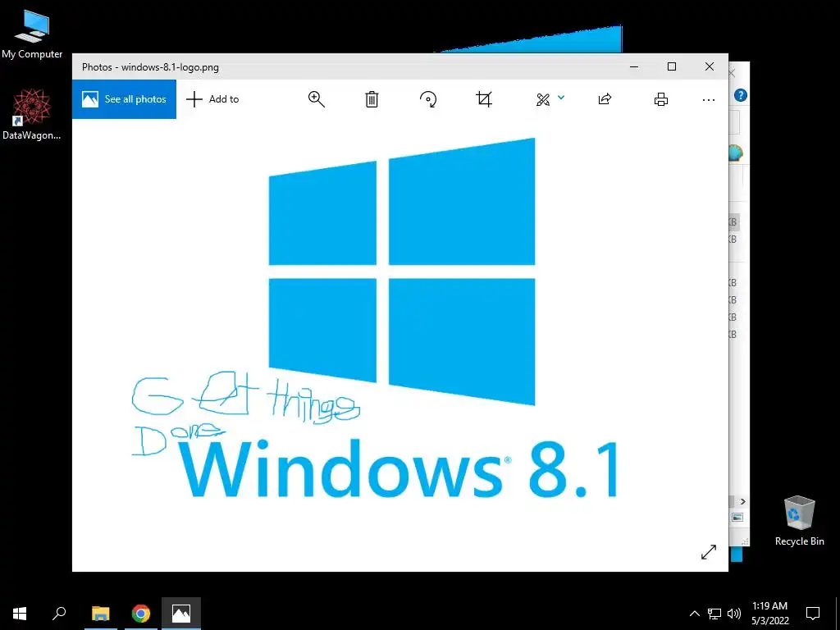Viewport: 840px width, 630px height.
Task: Share the photo
Action: click(605, 99)
